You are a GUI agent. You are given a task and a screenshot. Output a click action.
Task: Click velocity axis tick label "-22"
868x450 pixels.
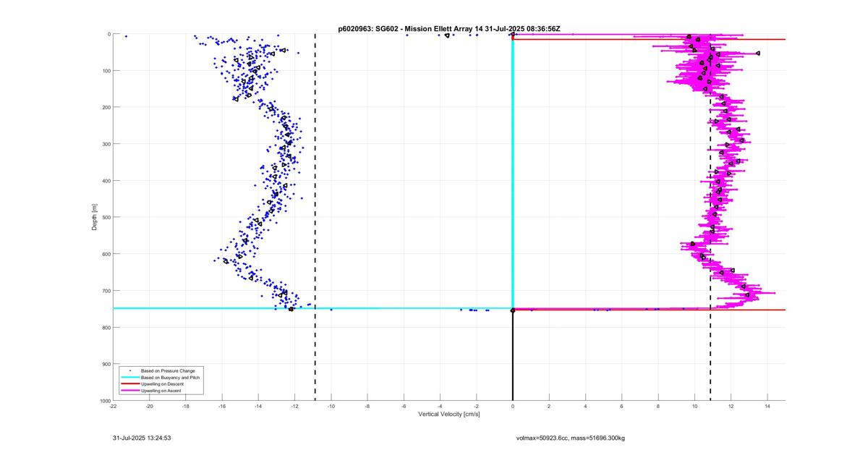coord(113,406)
